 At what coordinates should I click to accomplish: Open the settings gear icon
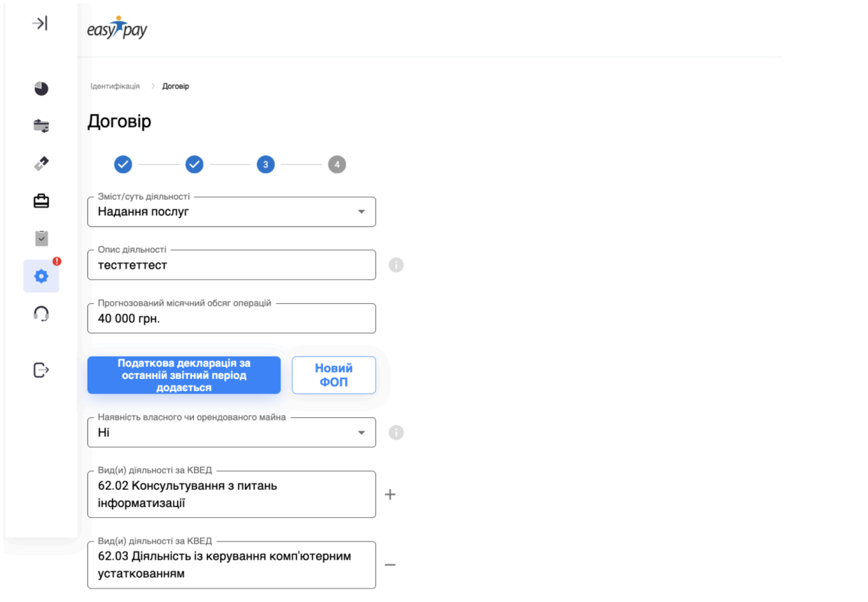(x=41, y=276)
